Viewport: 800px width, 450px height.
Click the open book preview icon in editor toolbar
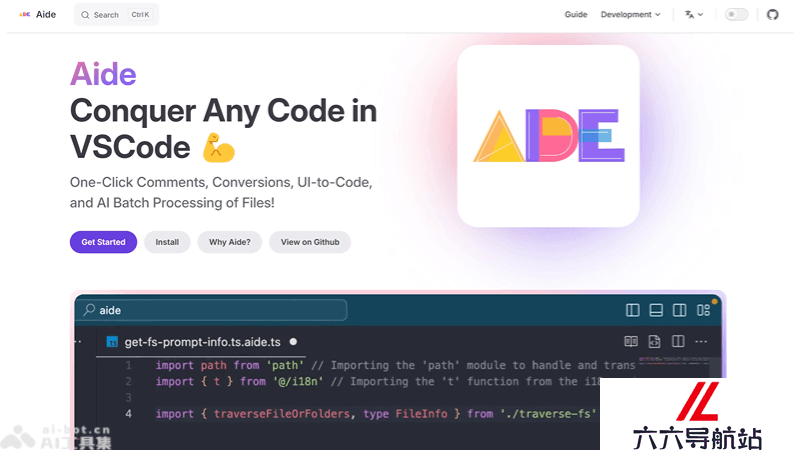pos(631,341)
